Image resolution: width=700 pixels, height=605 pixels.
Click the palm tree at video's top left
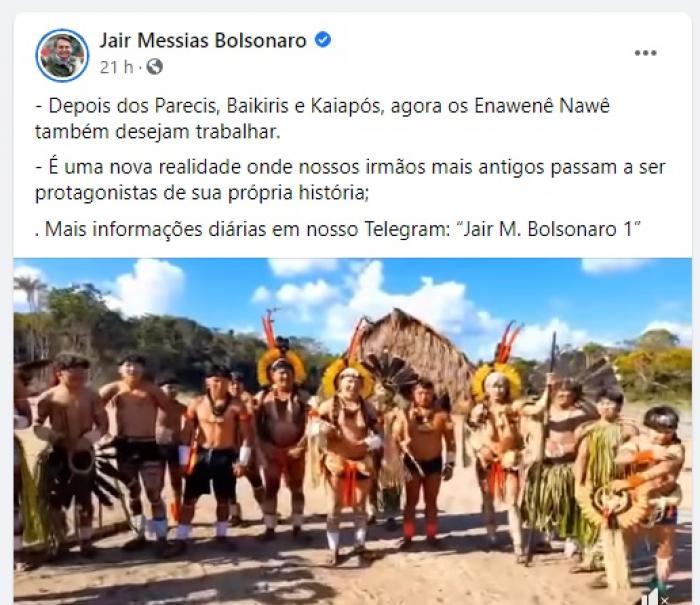pyautogui.click(x=29, y=292)
